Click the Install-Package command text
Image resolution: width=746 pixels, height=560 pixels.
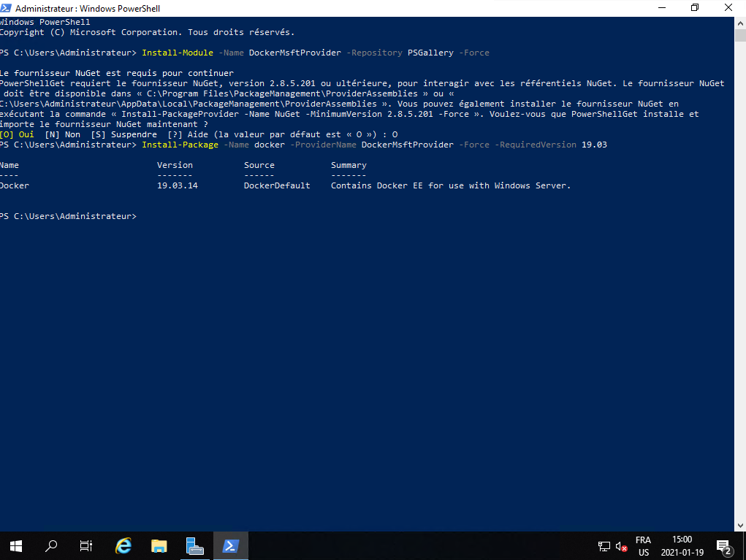coord(180,145)
